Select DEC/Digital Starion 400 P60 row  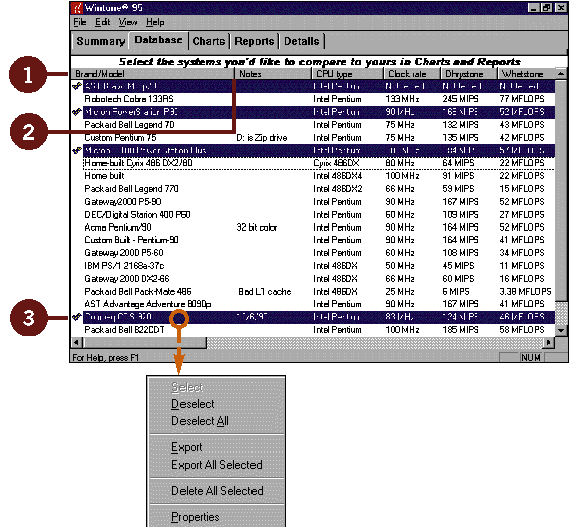click(x=319, y=215)
